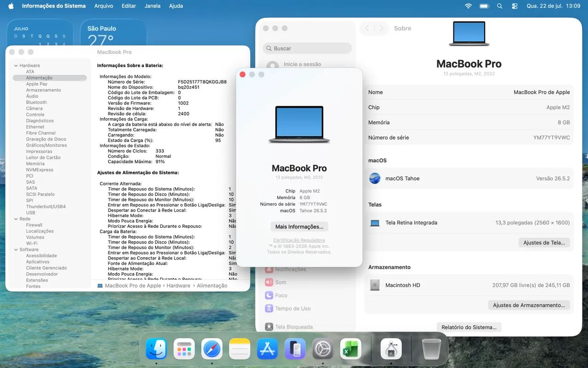Select USB in hardware tree
The image size is (588, 368).
tap(31, 213)
